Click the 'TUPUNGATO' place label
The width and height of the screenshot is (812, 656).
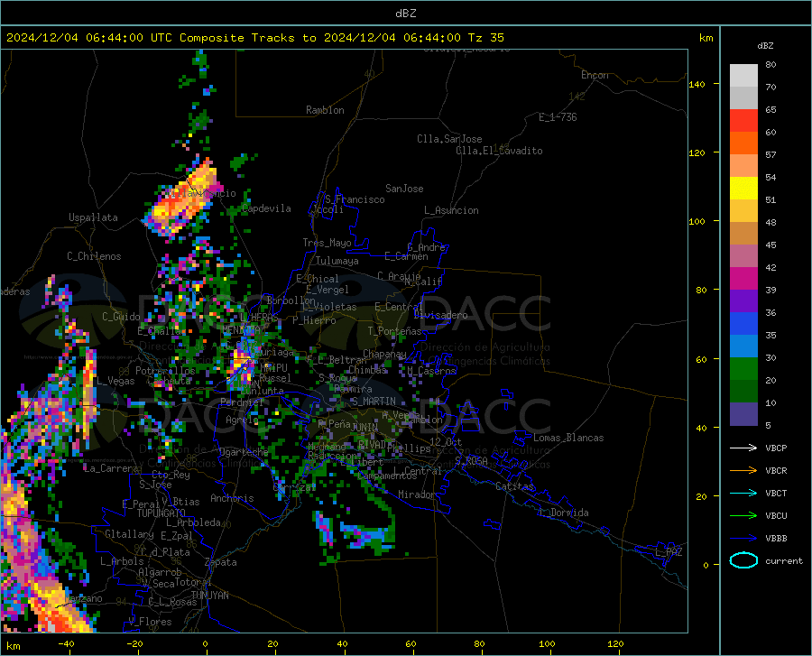[161, 513]
